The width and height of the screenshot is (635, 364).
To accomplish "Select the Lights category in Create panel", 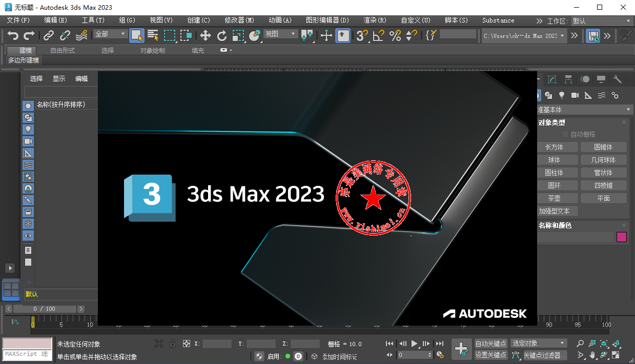I will pos(562,95).
